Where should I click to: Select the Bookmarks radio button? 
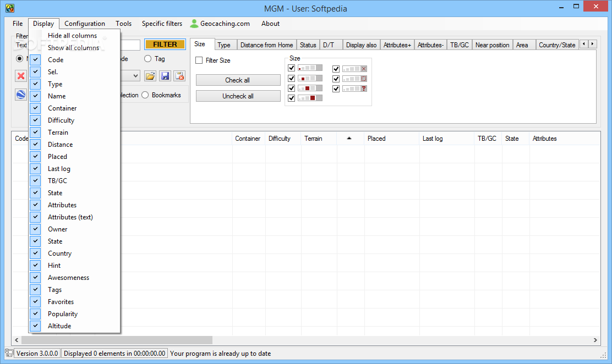(x=145, y=95)
